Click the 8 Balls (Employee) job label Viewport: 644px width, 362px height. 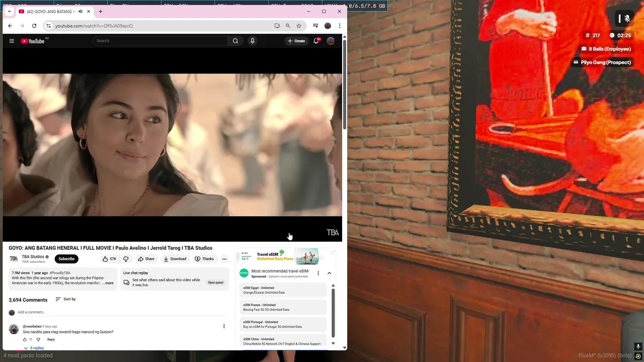pyautogui.click(x=606, y=49)
